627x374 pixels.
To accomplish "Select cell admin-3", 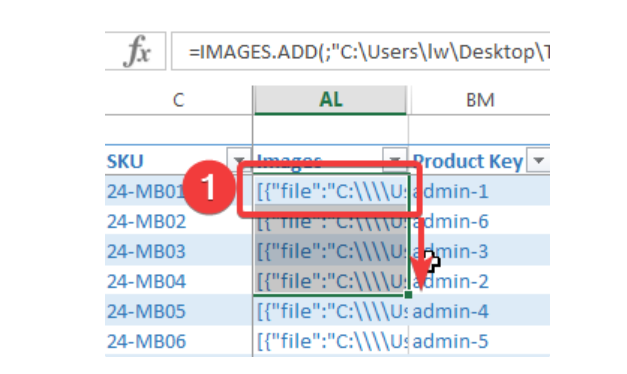I will pyautogui.click(x=479, y=251).
